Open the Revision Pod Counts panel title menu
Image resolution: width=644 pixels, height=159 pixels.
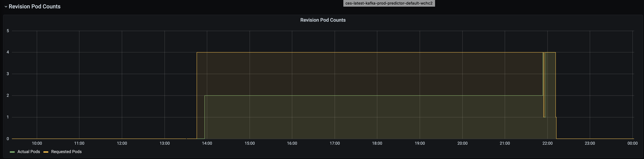[x=323, y=20]
